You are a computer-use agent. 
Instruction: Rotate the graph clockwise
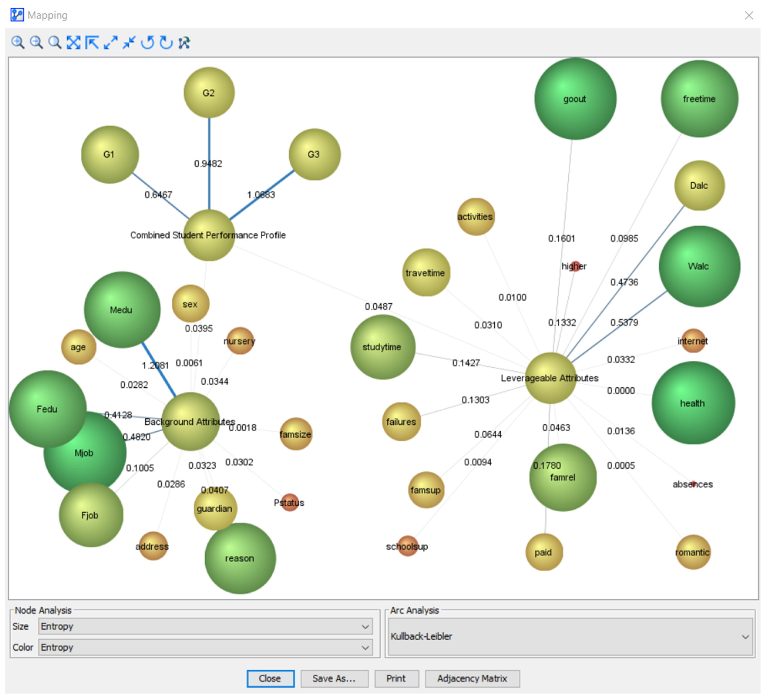pos(166,43)
